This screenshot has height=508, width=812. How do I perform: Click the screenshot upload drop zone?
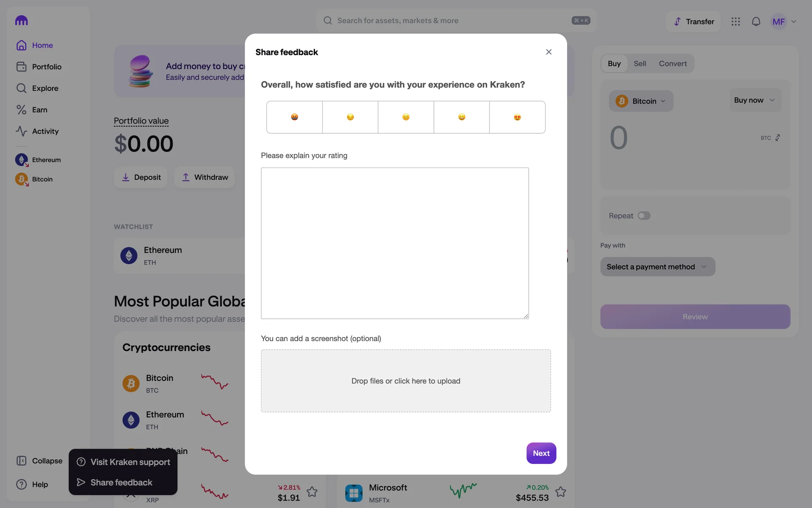406,381
